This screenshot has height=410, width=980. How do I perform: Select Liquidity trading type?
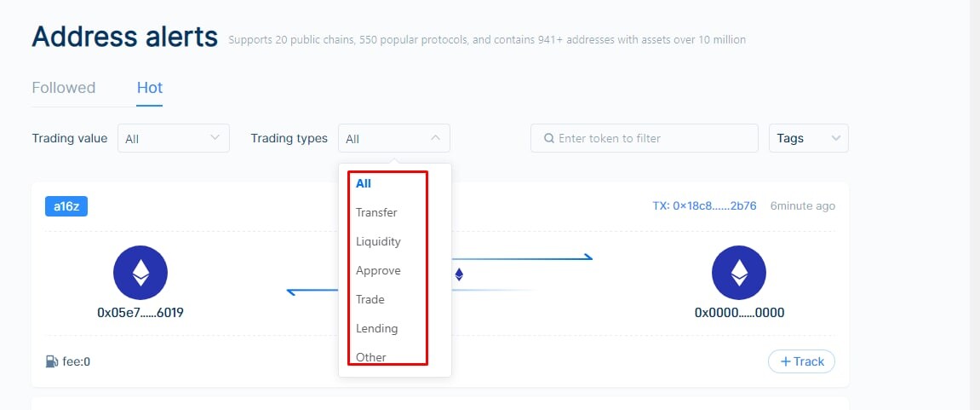point(378,241)
